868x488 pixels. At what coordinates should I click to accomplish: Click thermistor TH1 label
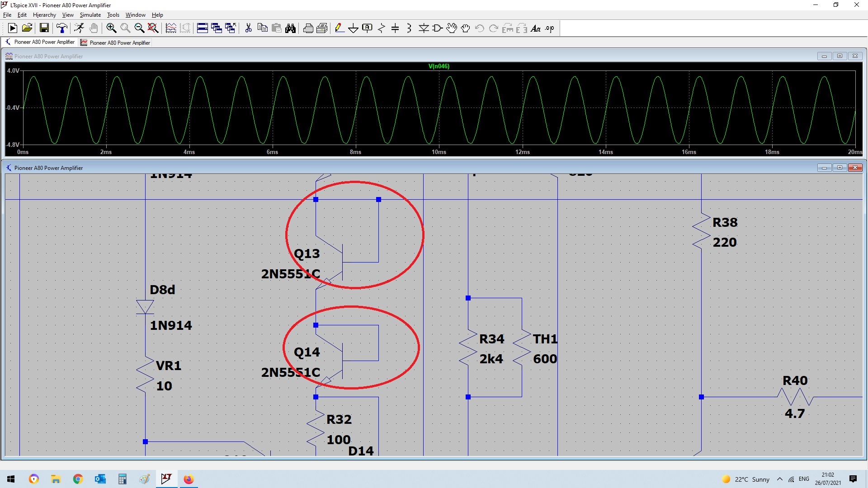(545, 339)
